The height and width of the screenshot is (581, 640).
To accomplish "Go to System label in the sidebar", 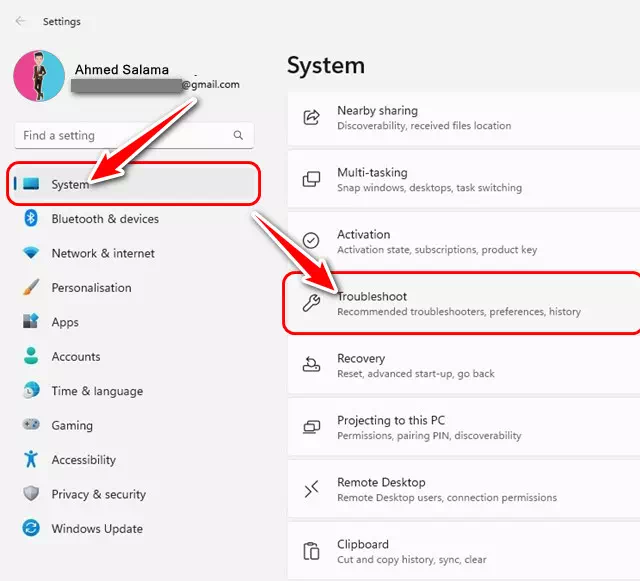I will pyautogui.click(x=70, y=185).
